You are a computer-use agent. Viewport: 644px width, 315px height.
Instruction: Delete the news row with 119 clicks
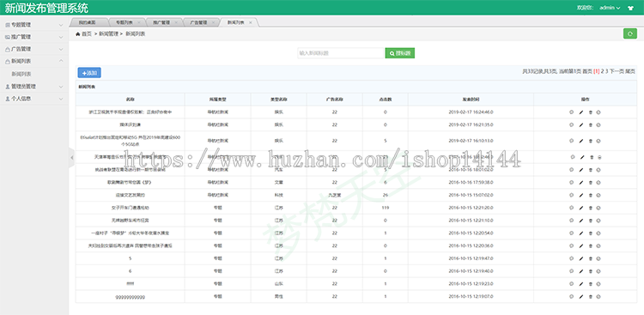click(x=590, y=208)
